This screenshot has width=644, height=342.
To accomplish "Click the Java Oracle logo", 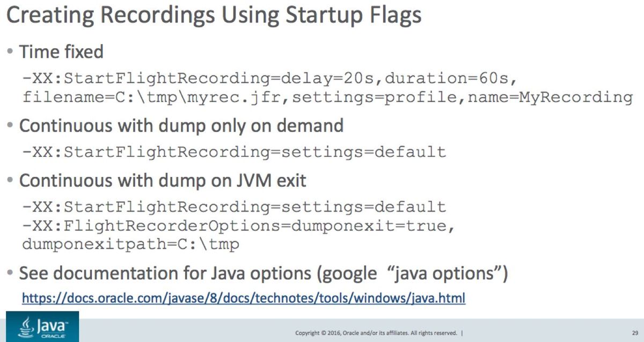I will (43, 326).
